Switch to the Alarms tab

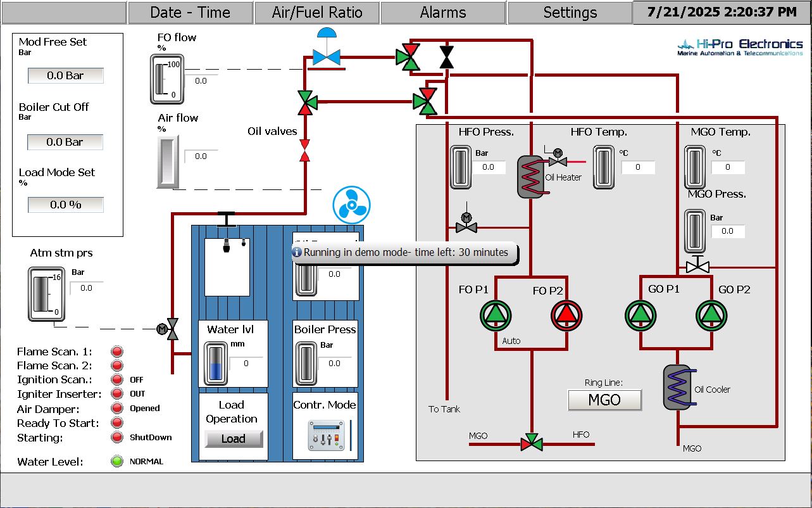(x=443, y=12)
